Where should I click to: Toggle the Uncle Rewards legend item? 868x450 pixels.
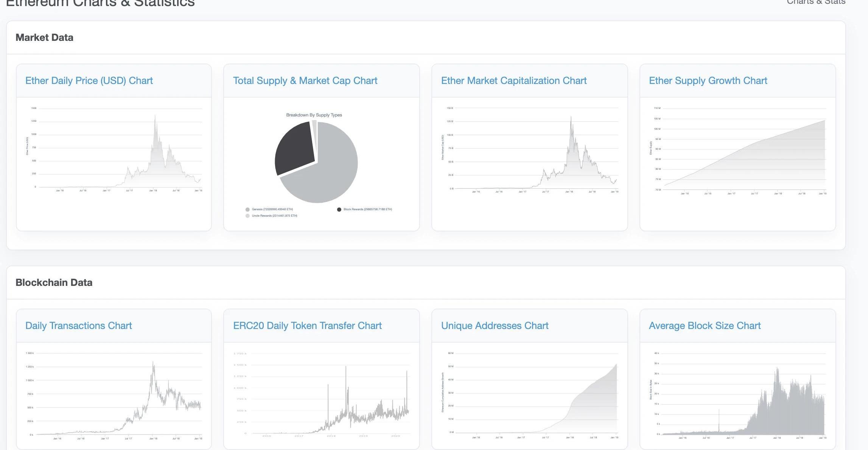pos(274,216)
